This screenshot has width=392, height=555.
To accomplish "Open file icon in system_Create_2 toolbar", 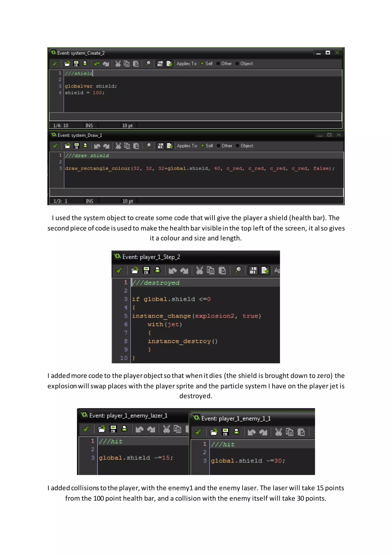I will (67, 64).
